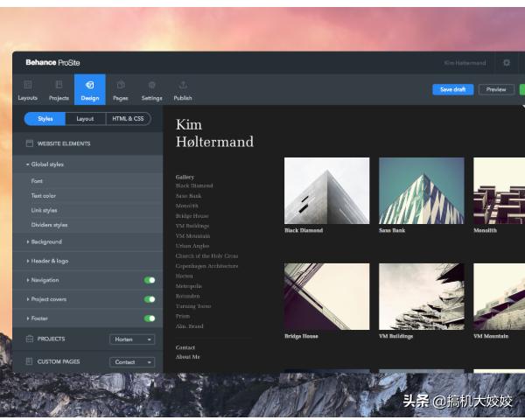
Task: Click the Preview button
Action: 496,89
